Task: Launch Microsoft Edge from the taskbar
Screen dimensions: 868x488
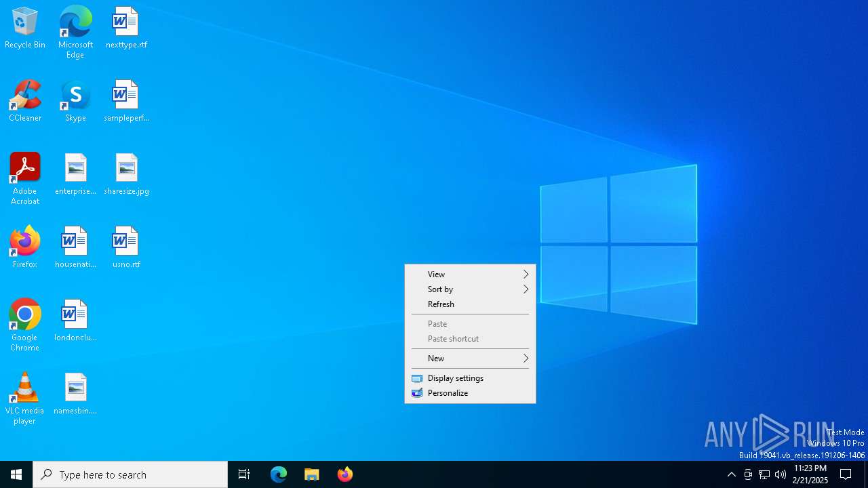Action: [x=279, y=474]
